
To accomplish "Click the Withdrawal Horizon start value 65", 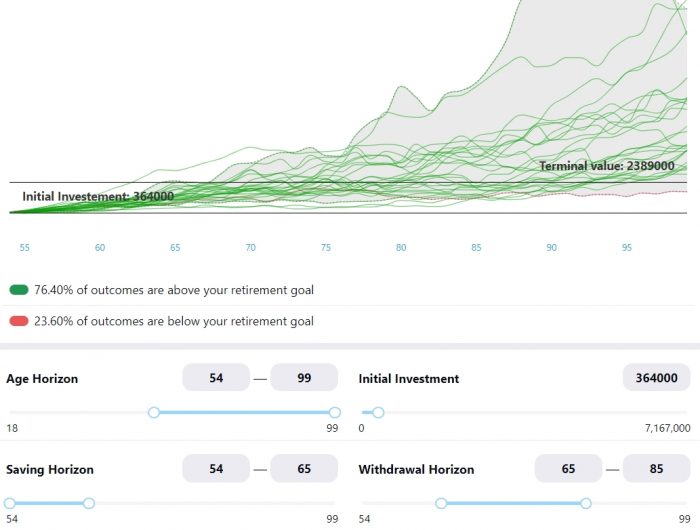I will click(x=568, y=469).
